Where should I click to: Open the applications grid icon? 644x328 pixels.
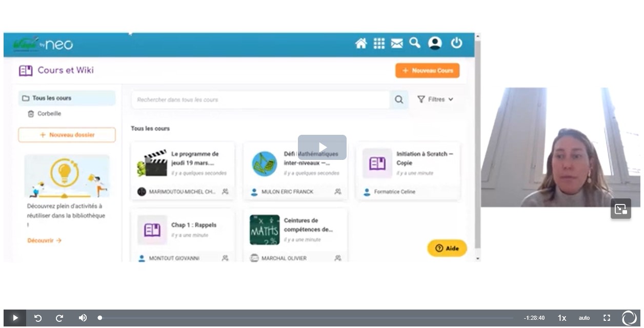coord(379,44)
